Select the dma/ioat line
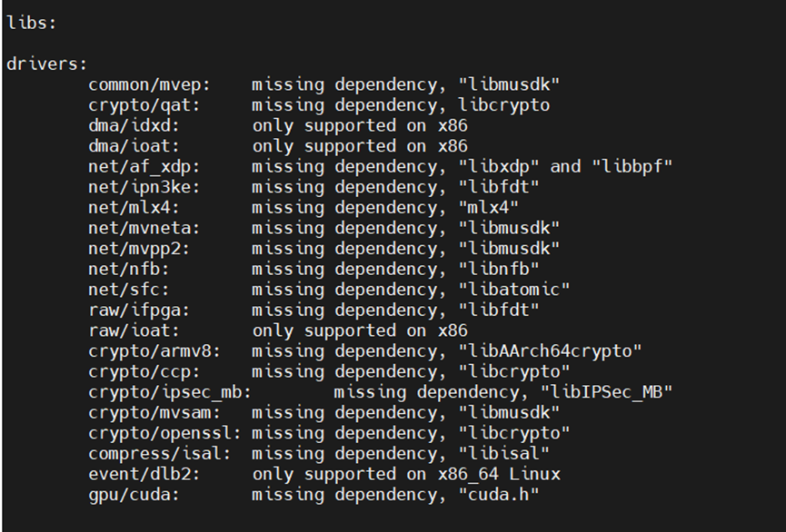The image size is (786, 532). 278,146
